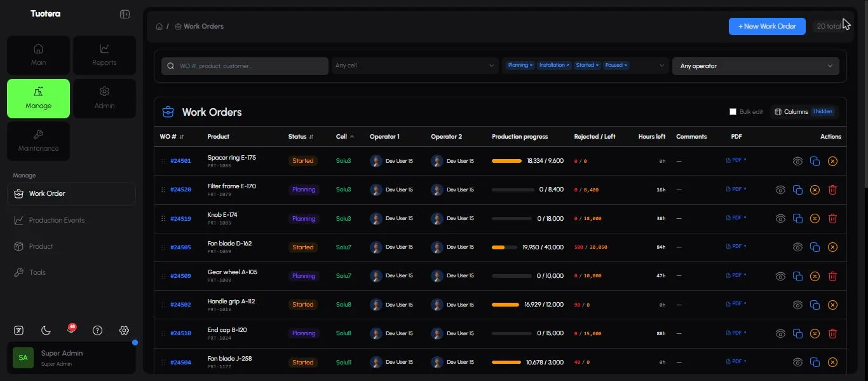Click the language translate icon
868x381 pixels.
20,330
